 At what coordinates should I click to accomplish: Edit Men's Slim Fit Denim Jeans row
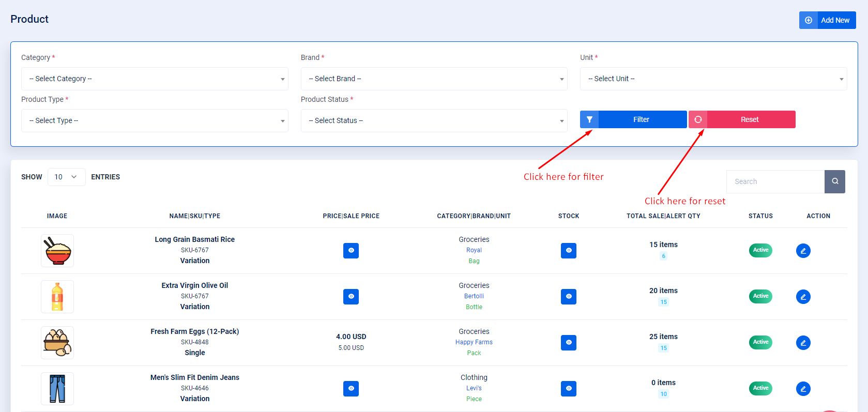(803, 389)
